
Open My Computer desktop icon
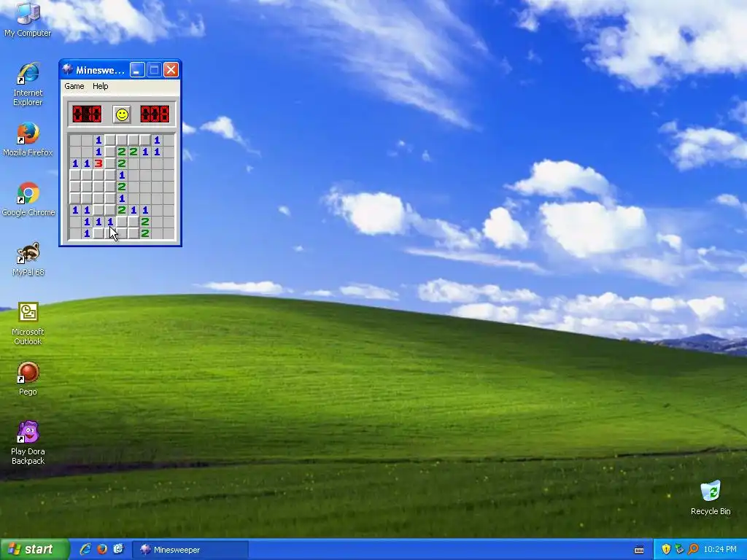28,19
